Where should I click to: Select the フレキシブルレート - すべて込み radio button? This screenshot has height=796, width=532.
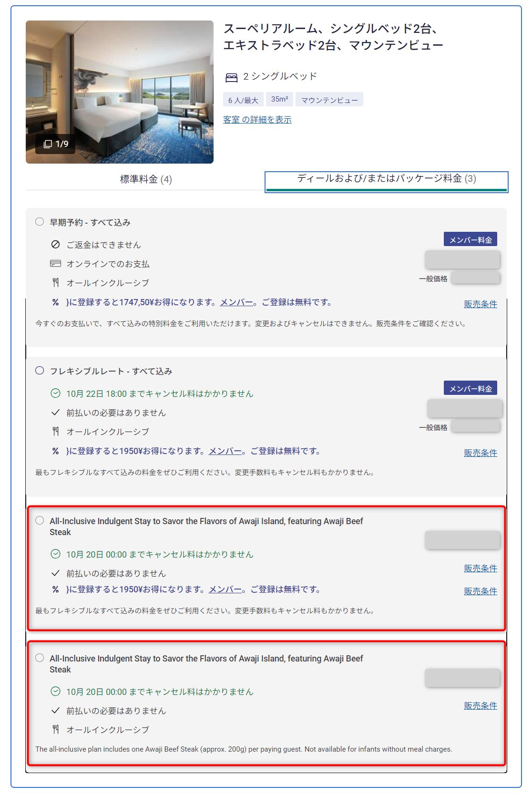click(40, 371)
